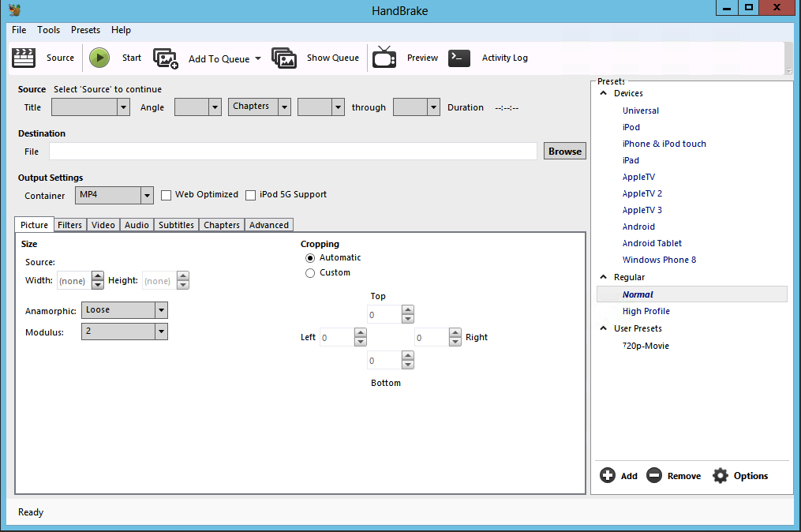Select the High Profile preset

coord(646,311)
